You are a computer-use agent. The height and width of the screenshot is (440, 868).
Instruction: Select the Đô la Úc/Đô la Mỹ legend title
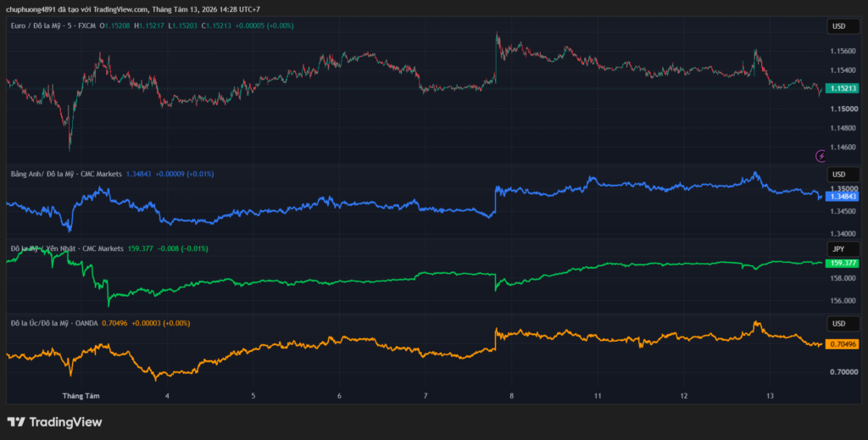click(x=54, y=323)
